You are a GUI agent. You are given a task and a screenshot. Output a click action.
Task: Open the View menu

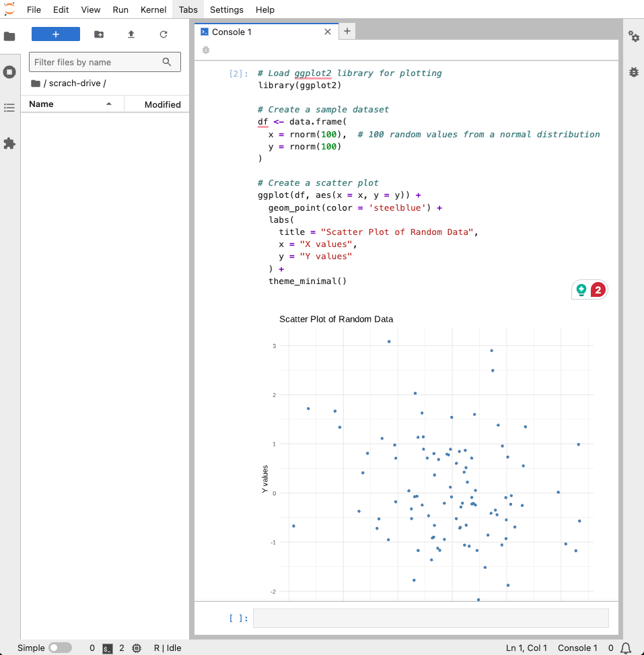[91, 9]
